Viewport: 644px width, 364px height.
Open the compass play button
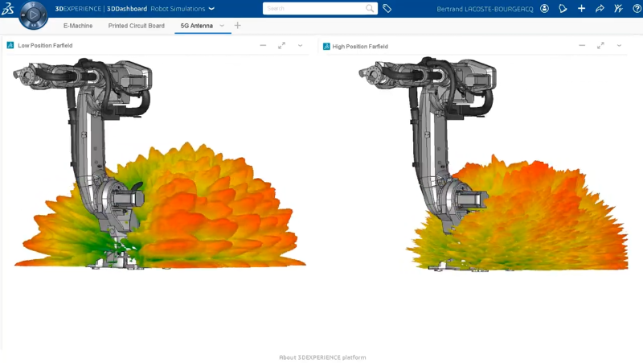(x=33, y=15)
